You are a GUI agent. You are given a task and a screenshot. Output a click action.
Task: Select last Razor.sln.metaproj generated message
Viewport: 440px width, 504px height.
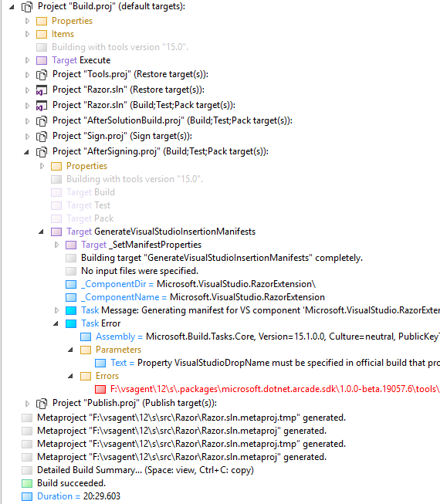click(181, 458)
